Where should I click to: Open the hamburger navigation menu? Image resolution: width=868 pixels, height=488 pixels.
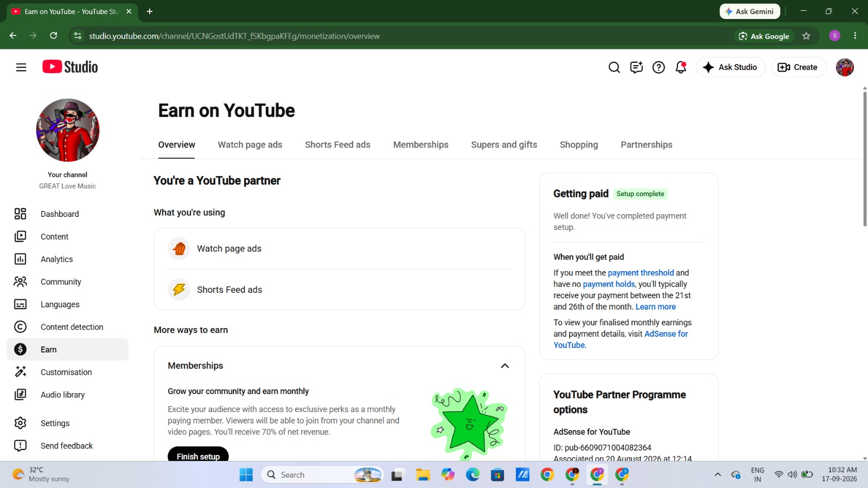21,67
